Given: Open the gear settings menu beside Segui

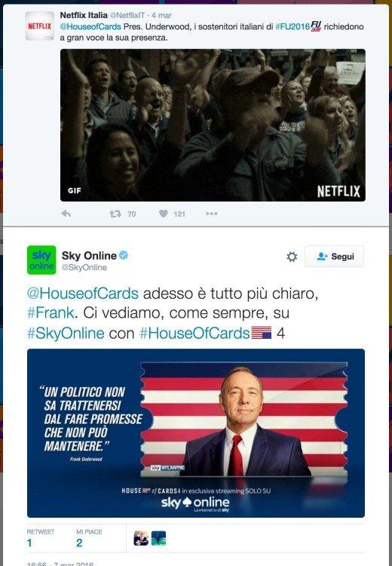Looking at the screenshot, I should (292, 257).
